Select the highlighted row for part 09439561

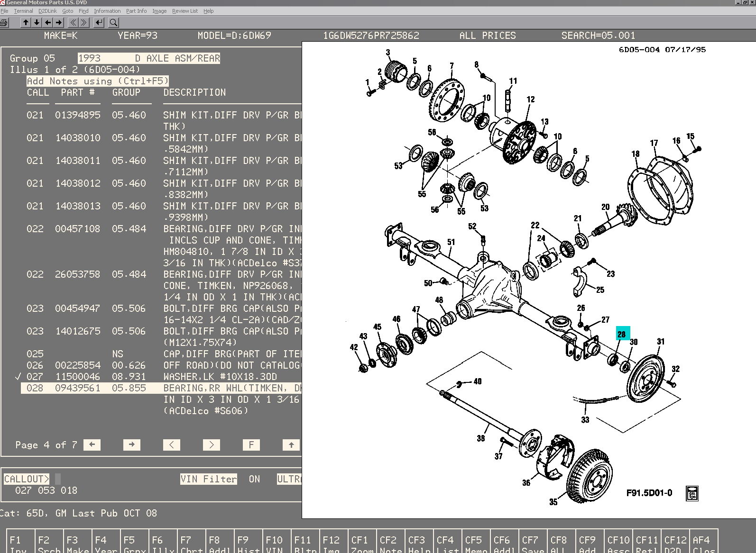[161, 388]
